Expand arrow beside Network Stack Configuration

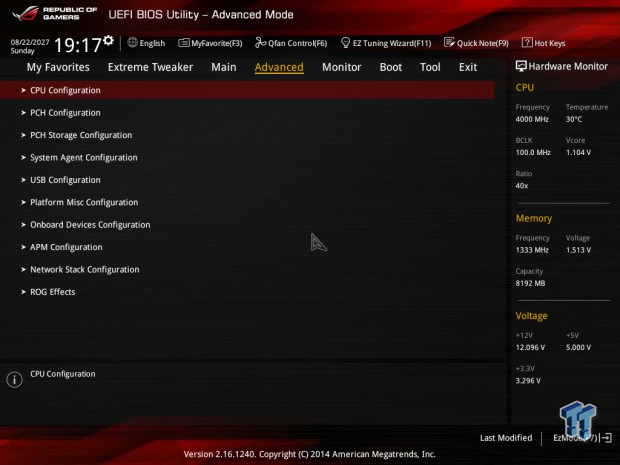23,269
